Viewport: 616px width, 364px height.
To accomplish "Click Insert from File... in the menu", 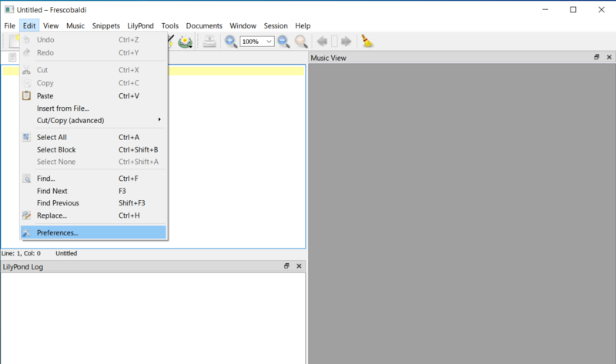I will coord(62,109).
